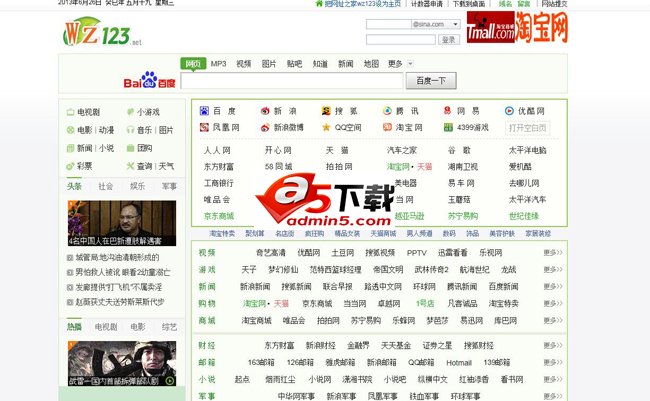Click the WZ123 site logo
650x401 pixels.
pyautogui.click(x=102, y=32)
